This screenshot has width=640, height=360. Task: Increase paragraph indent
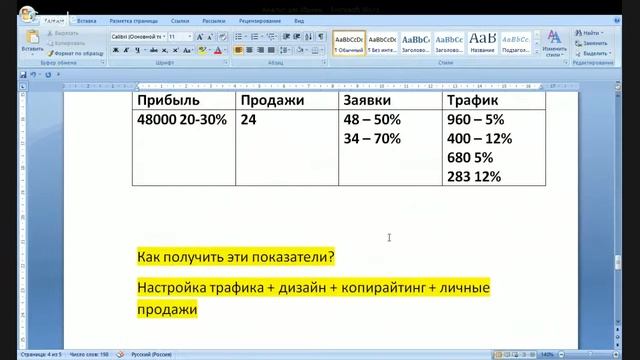[297, 37]
